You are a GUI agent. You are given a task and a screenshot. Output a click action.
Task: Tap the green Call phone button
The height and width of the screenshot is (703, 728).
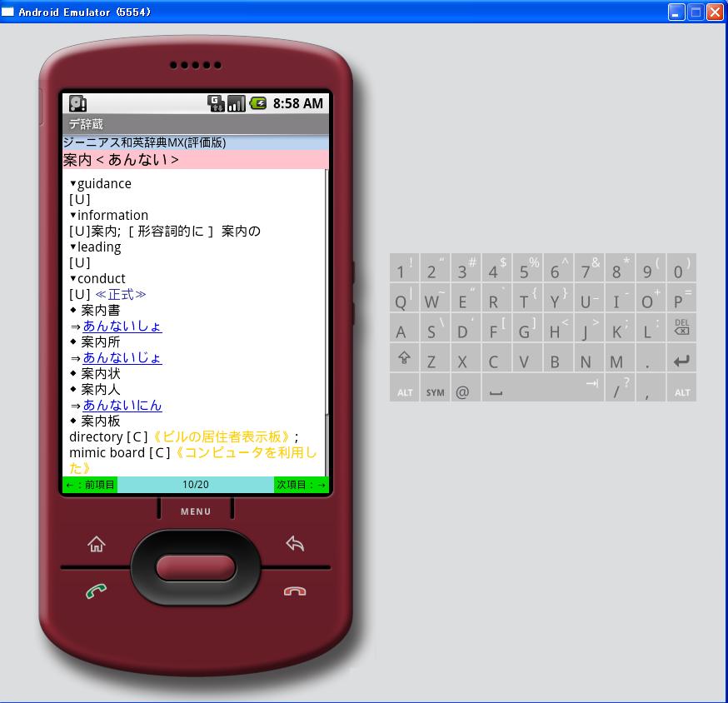click(96, 591)
